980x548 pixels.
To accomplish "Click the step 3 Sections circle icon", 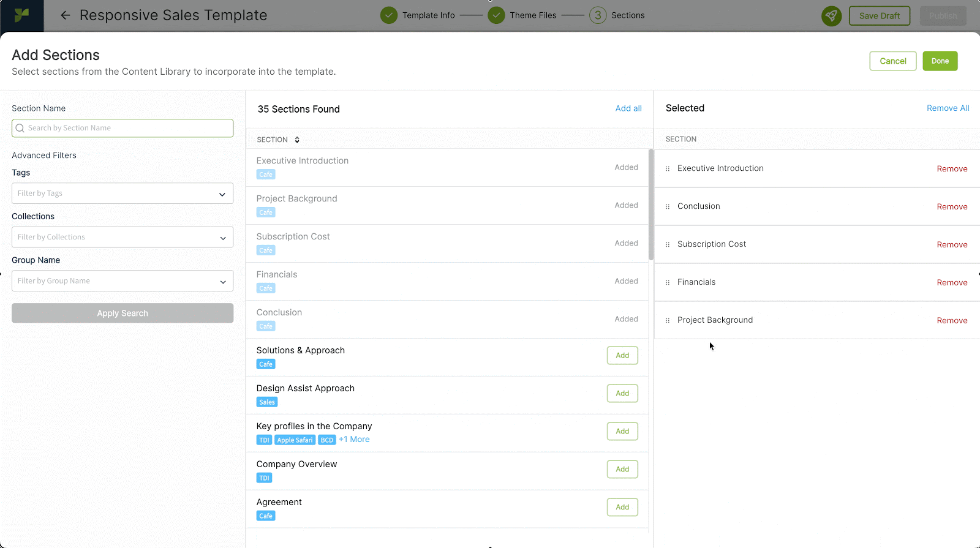I will (598, 15).
